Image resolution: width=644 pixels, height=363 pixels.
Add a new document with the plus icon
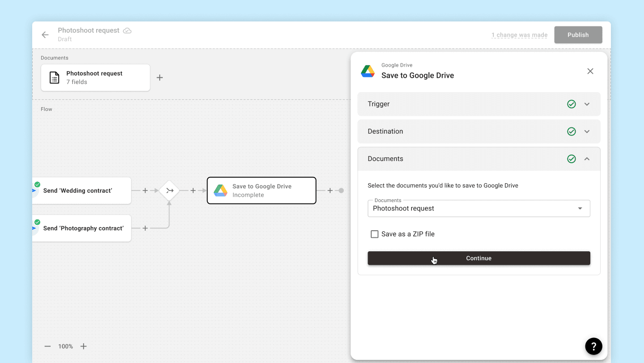coord(160,78)
